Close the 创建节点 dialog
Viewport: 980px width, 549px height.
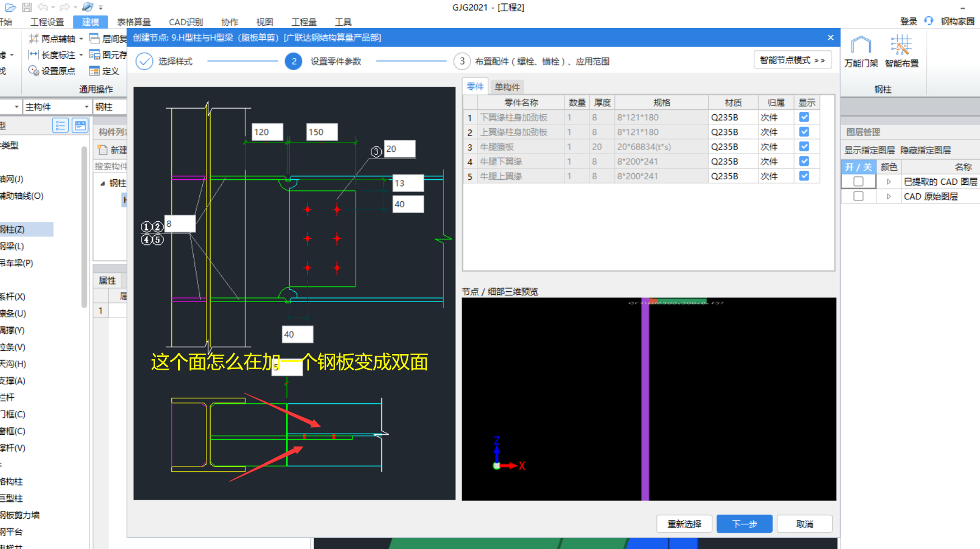pyautogui.click(x=830, y=38)
